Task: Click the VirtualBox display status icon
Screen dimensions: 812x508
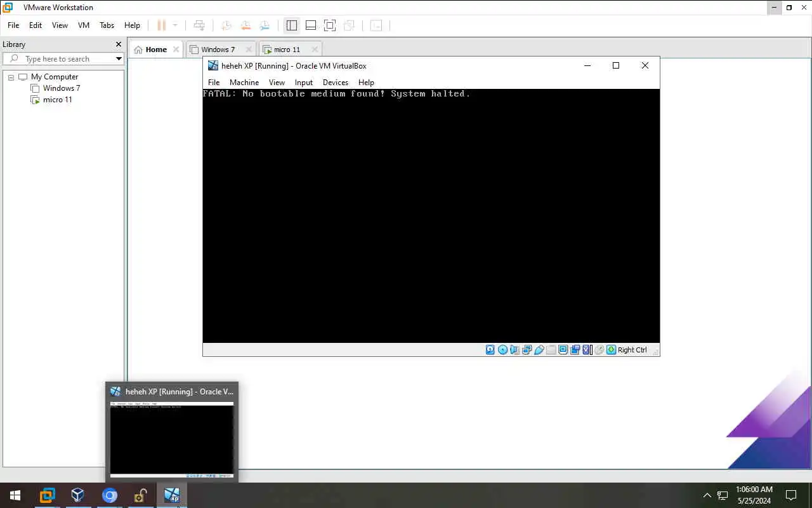Action: tap(563, 350)
